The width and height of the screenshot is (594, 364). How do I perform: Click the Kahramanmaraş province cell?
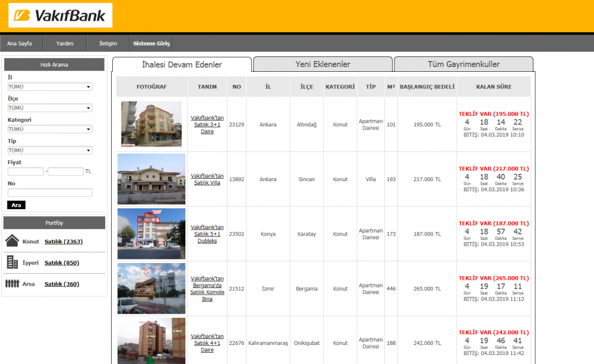268,343
